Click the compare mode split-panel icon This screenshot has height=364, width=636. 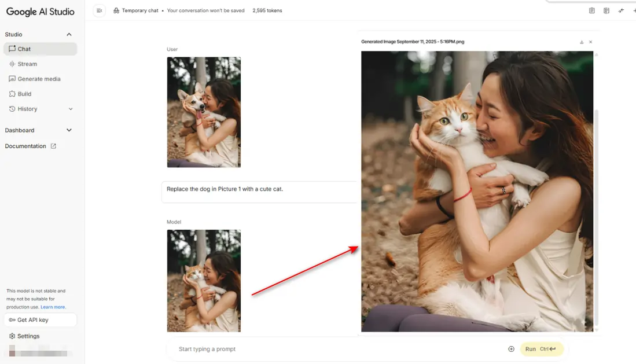click(606, 10)
